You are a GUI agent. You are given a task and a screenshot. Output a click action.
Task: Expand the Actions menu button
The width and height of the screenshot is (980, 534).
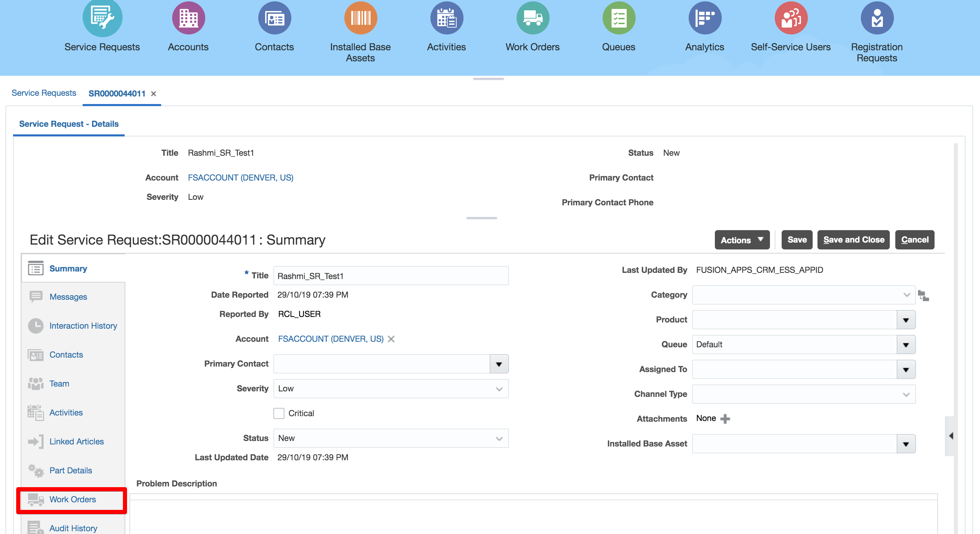tap(742, 240)
